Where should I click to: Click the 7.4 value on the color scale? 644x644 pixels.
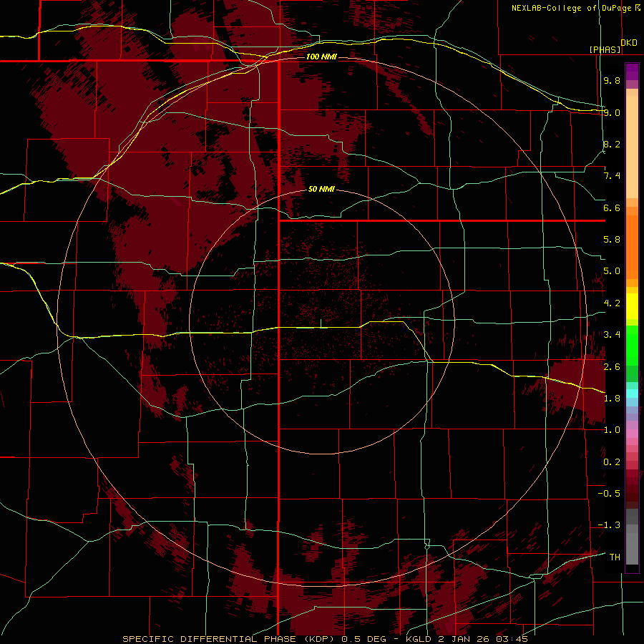(612, 176)
